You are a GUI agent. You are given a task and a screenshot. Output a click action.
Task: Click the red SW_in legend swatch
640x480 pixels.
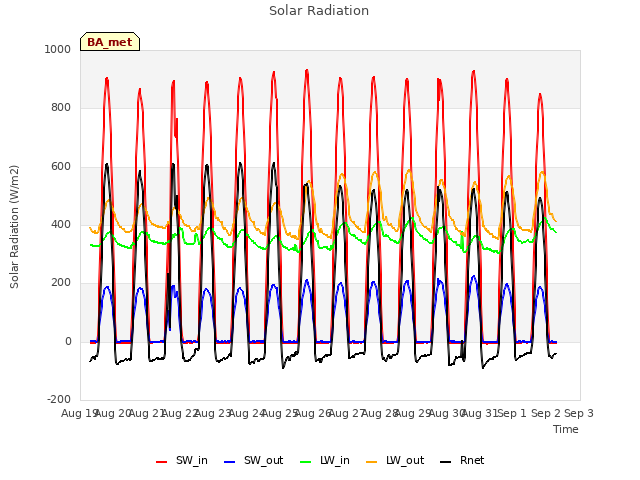point(162,462)
